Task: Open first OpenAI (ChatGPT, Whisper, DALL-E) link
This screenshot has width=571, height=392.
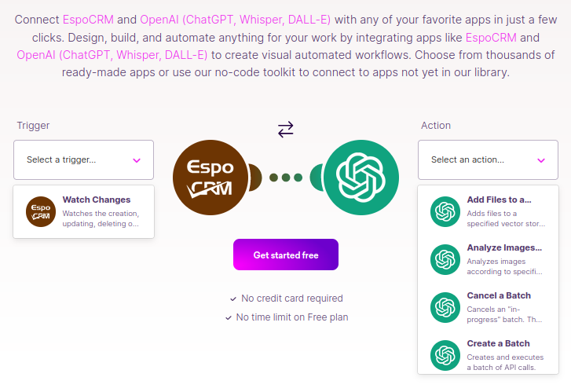Action: [x=236, y=20]
